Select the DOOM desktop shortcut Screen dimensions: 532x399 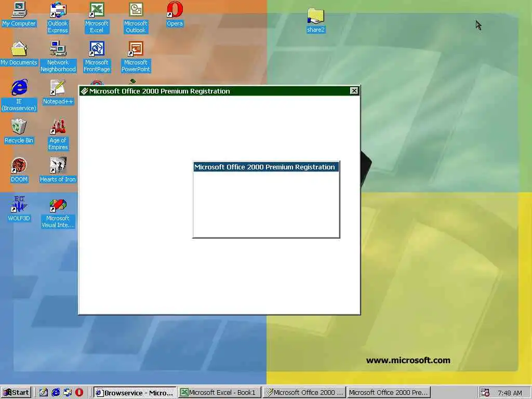point(19,170)
